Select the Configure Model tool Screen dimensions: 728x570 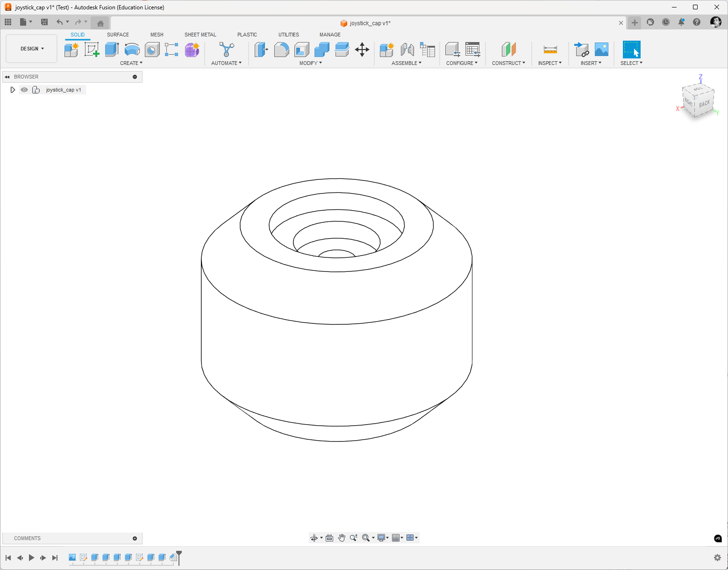pyautogui.click(x=452, y=50)
